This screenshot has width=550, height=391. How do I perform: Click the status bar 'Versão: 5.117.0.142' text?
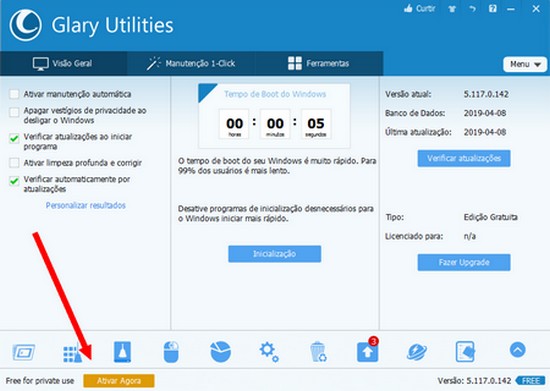click(x=474, y=381)
